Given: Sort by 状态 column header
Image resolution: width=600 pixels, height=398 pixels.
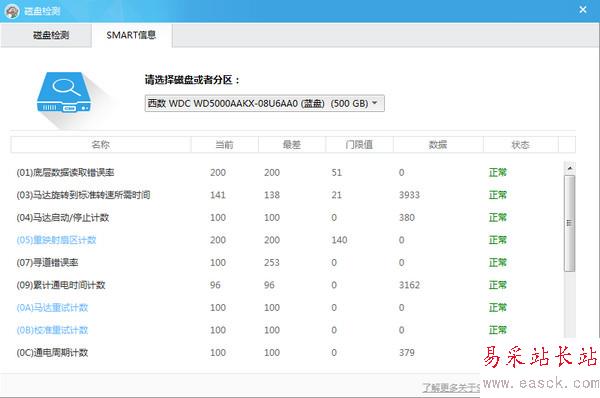Looking at the screenshot, I should click(520, 145).
